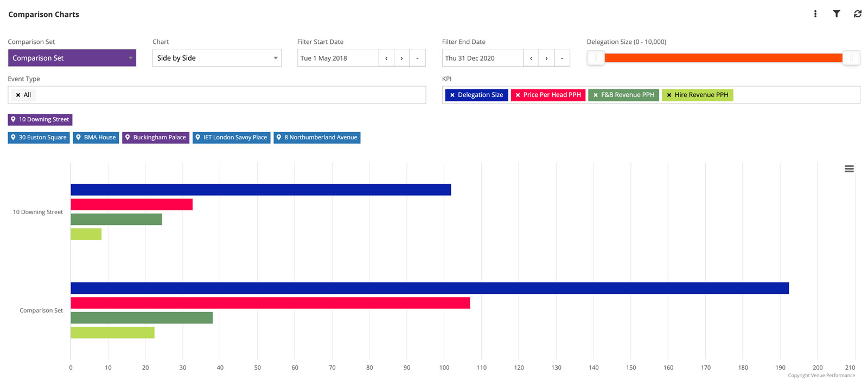The width and height of the screenshot is (868, 387).
Task: Remove the F&B Revenue PPH tag
Action: (x=596, y=95)
